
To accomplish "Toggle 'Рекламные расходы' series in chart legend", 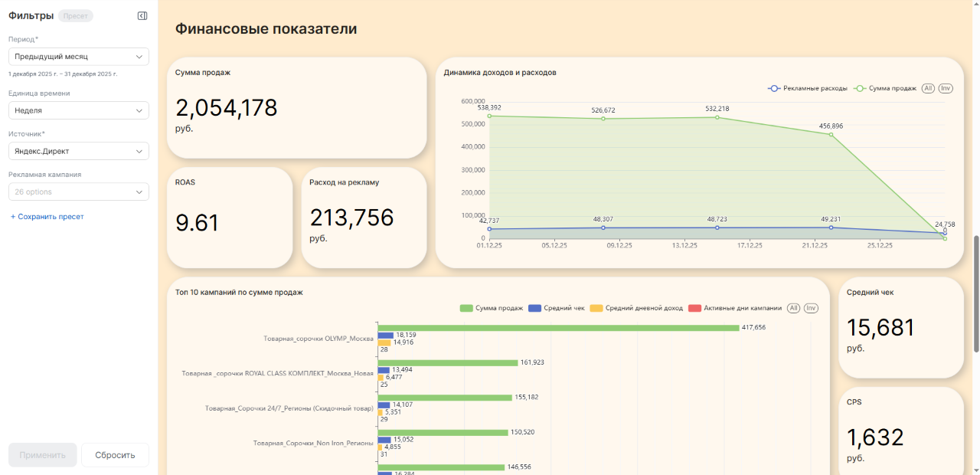I will point(808,88).
